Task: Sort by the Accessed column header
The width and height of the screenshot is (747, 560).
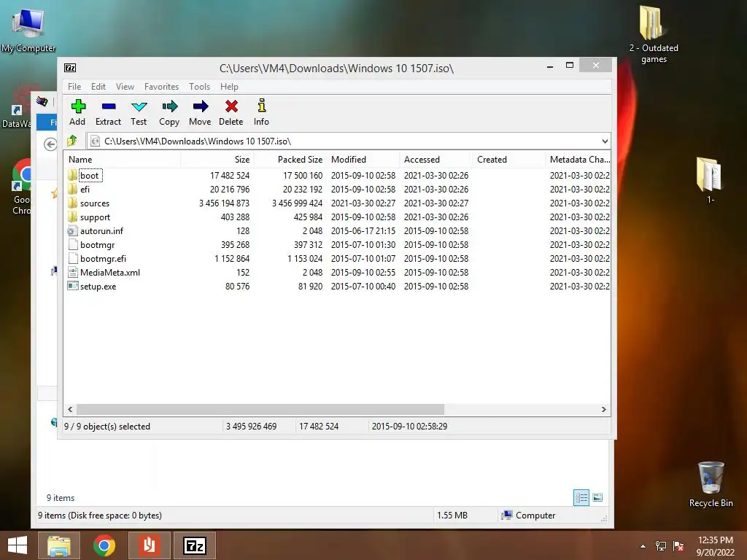Action: pos(436,160)
